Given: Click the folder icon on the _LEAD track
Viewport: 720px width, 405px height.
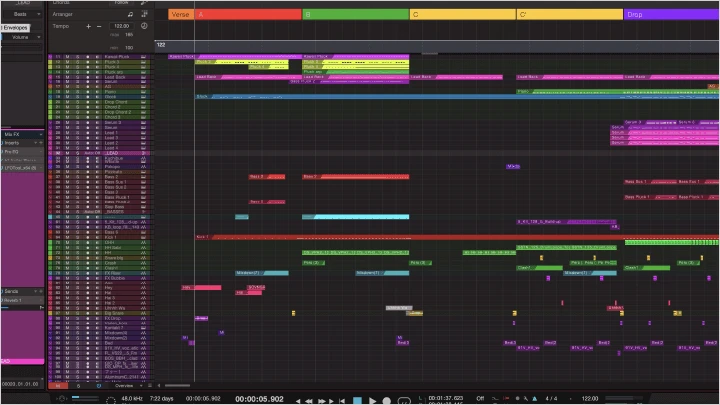Looking at the screenshot, I should click(143, 153).
